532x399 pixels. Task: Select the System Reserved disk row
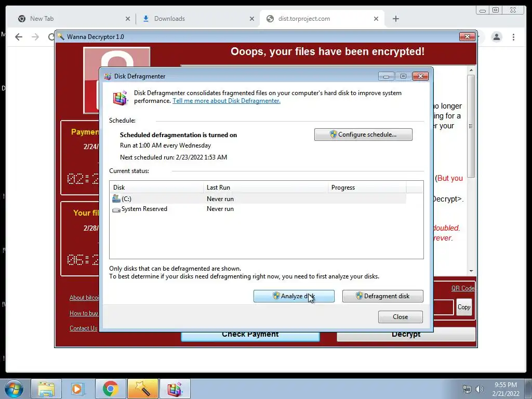tap(259, 209)
